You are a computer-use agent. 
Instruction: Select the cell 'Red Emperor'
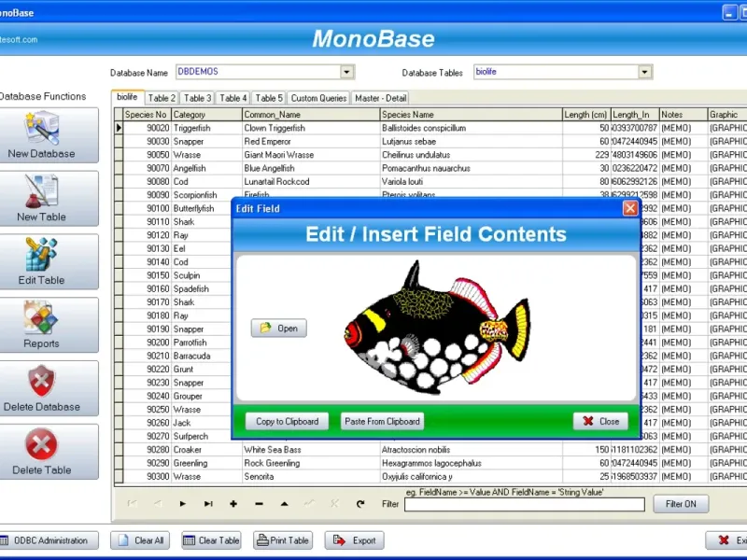[x=311, y=142]
